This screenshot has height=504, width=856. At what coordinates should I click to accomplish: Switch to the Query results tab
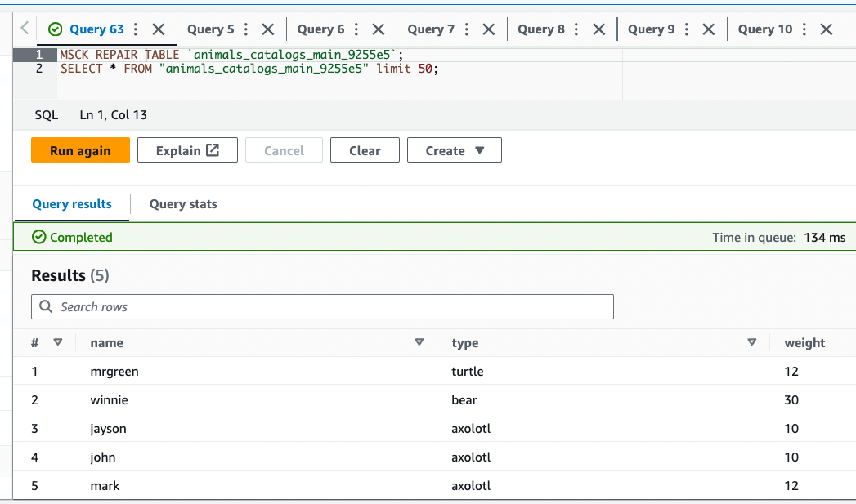pyautogui.click(x=71, y=204)
